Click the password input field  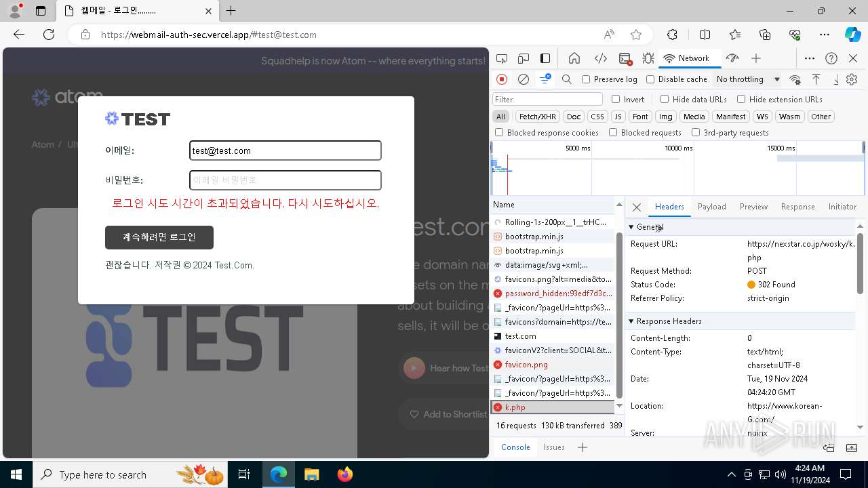[285, 180]
